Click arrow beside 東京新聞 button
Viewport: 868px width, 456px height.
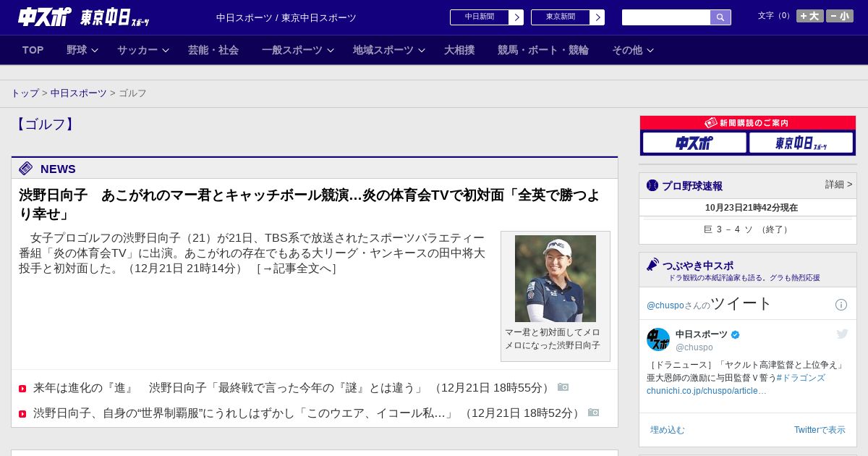point(597,17)
